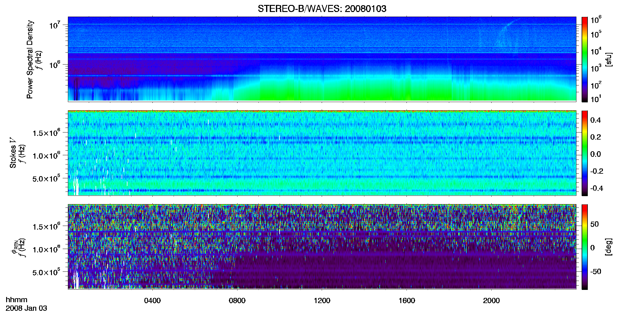Click the hhmm label
This screenshot has width=644, height=332.
(x=17, y=300)
